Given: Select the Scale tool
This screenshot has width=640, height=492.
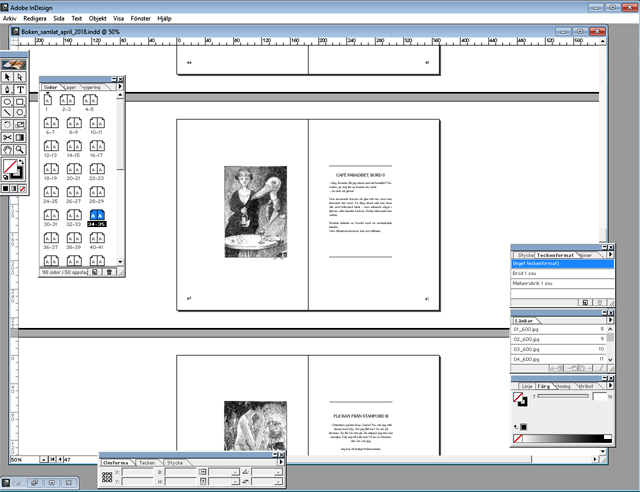Looking at the screenshot, I should [20, 125].
